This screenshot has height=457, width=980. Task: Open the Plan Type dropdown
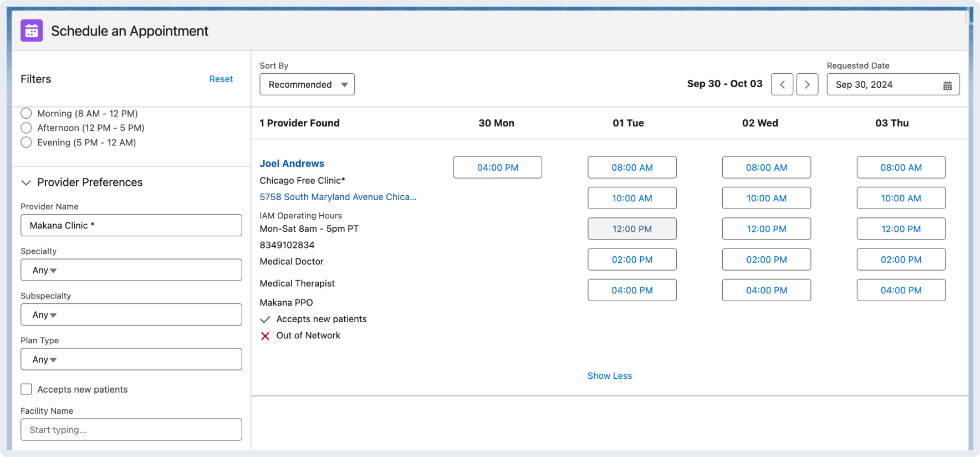coord(131,359)
